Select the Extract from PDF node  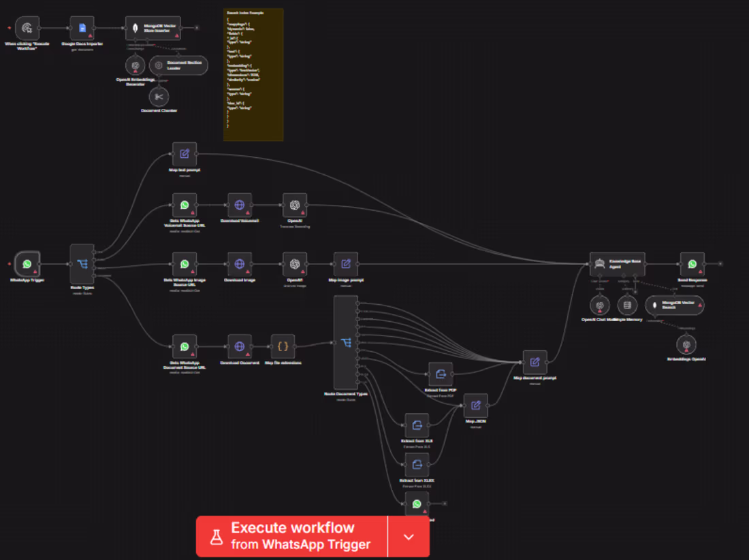tap(441, 374)
